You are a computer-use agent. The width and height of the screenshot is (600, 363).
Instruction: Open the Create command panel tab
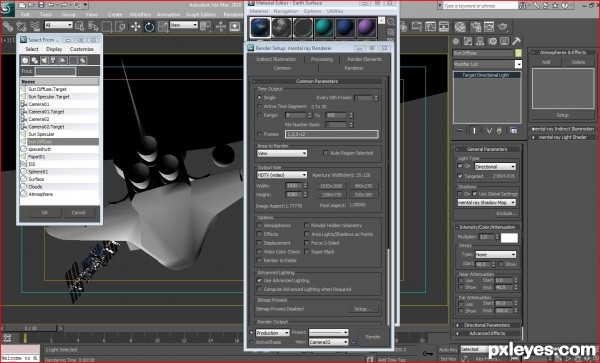tap(456, 41)
